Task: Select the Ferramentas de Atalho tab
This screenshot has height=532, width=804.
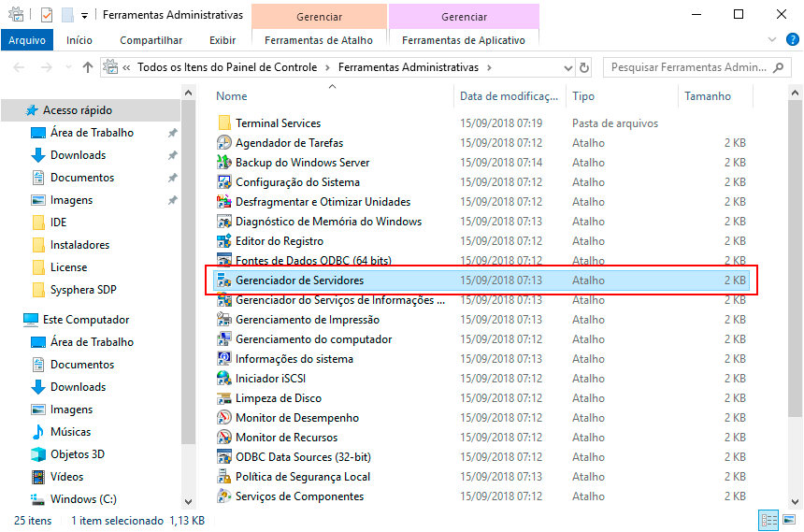Action: (x=319, y=40)
